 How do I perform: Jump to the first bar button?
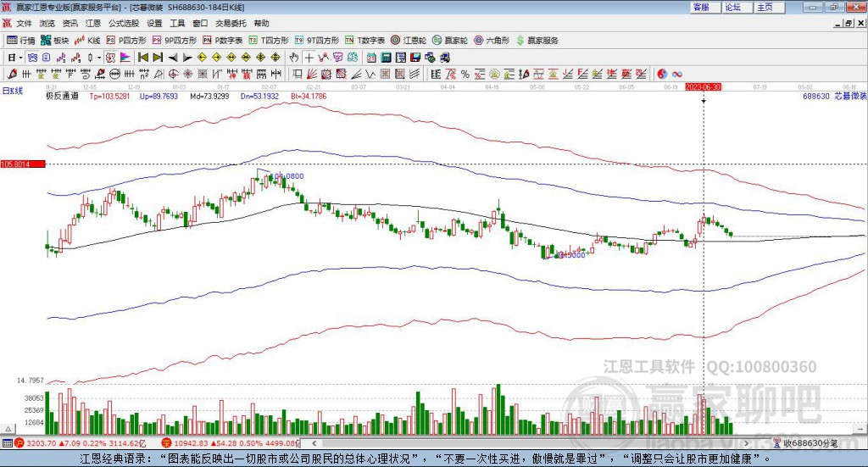pos(142,58)
